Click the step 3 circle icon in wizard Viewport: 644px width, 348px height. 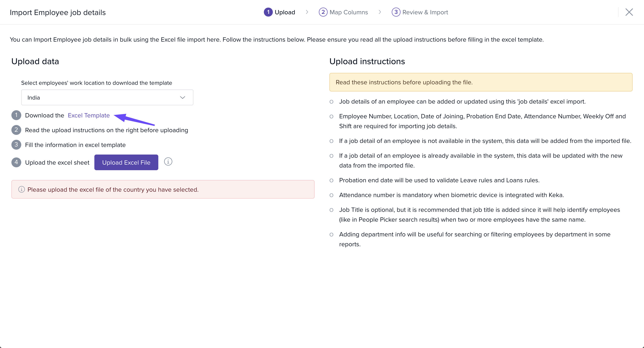[x=396, y=12]
